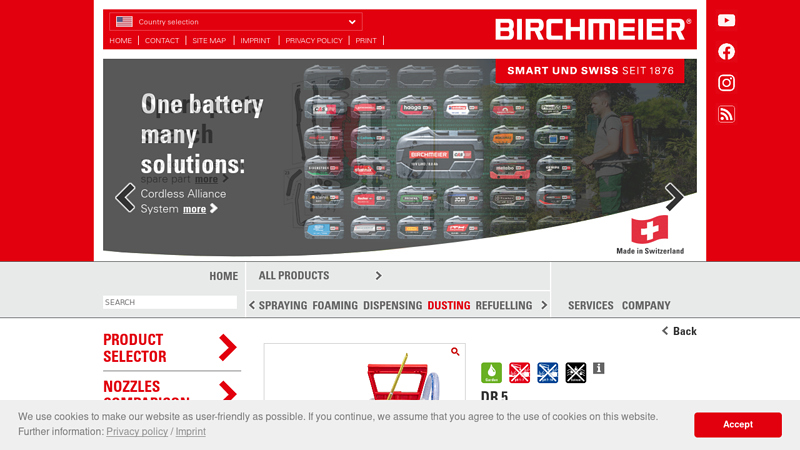Select the DISPENSING category
This screenshot has width=800, height=450.
392,305
